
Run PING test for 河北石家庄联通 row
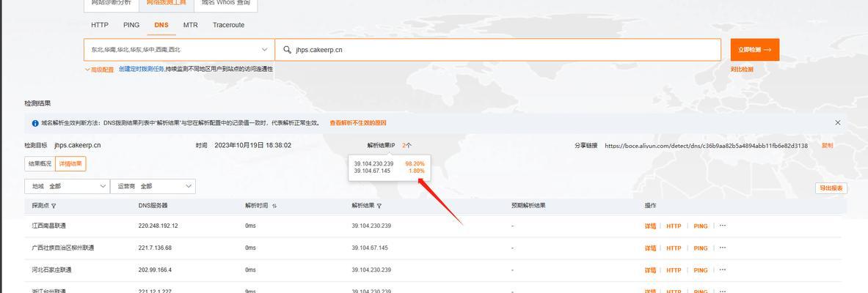point(700,270)
